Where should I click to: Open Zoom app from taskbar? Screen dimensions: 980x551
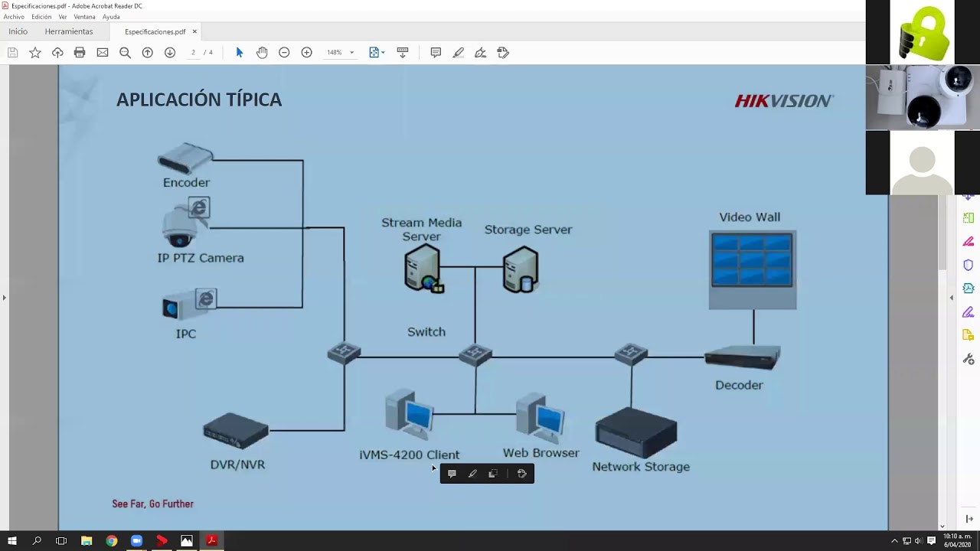(137, 541)
